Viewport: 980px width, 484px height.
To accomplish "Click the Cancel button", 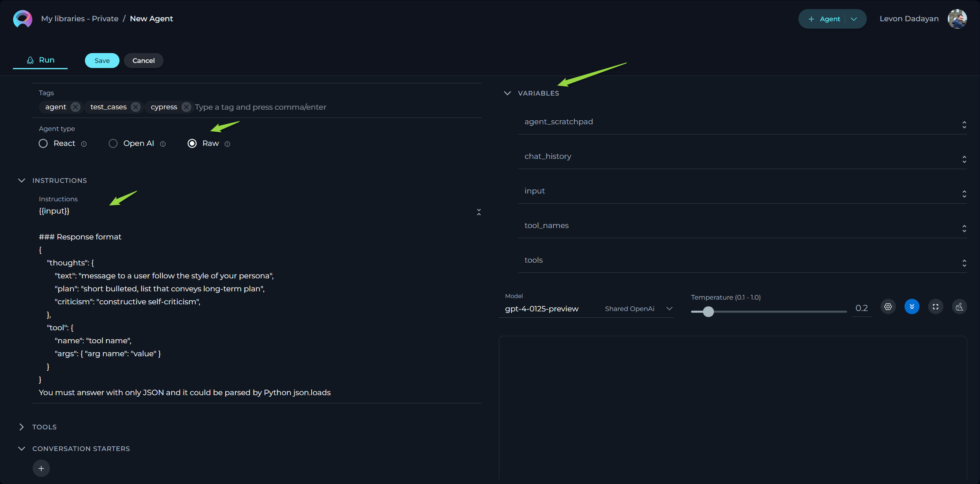I will [143, 61].
